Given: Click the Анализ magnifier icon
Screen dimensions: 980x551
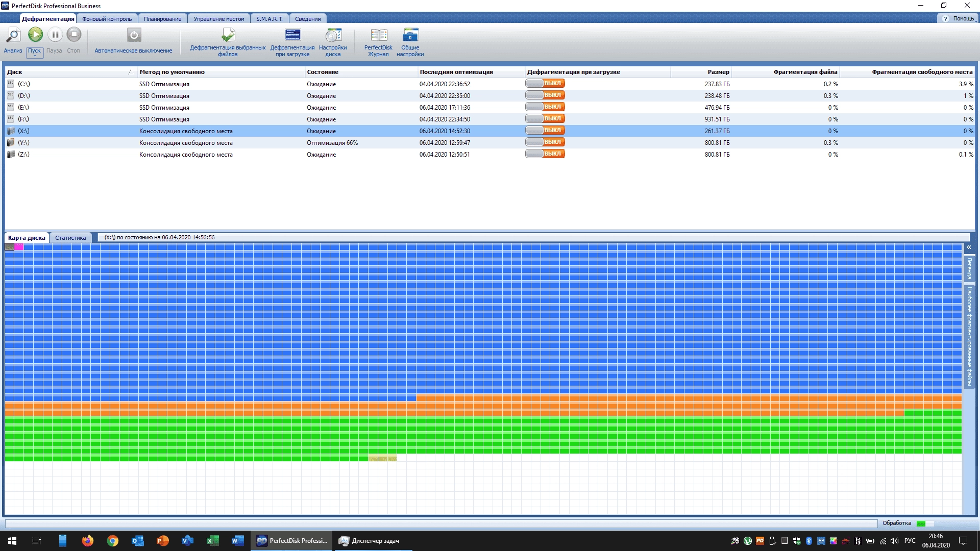Looking at the screenshot, I should click(x=13, y=35).
